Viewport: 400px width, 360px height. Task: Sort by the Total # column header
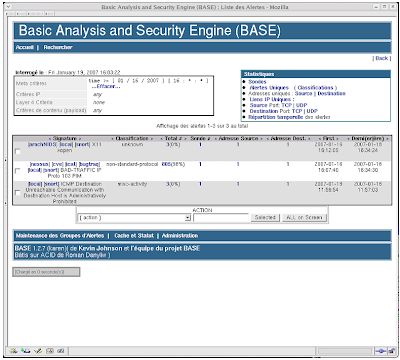173,138
